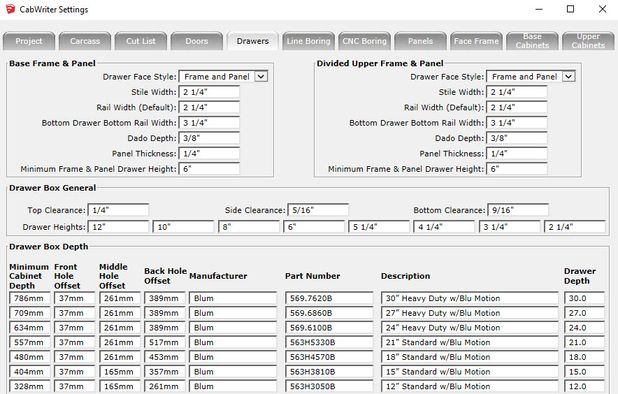
Task: Open the Base Cabinets tab
Action: click(532, 41)
